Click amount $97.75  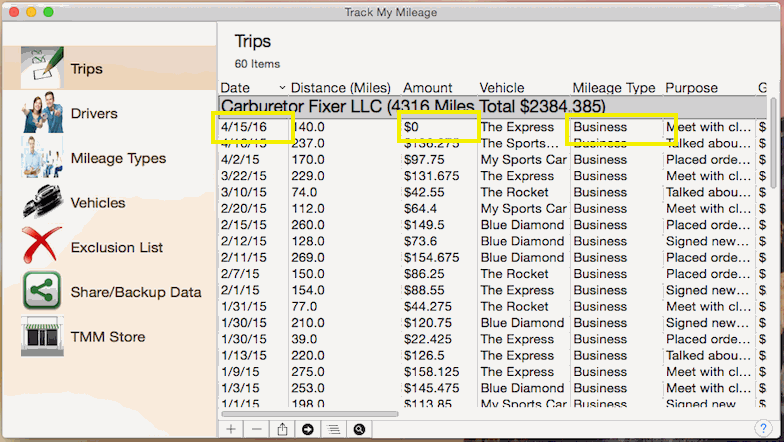[x=421, y=160]
